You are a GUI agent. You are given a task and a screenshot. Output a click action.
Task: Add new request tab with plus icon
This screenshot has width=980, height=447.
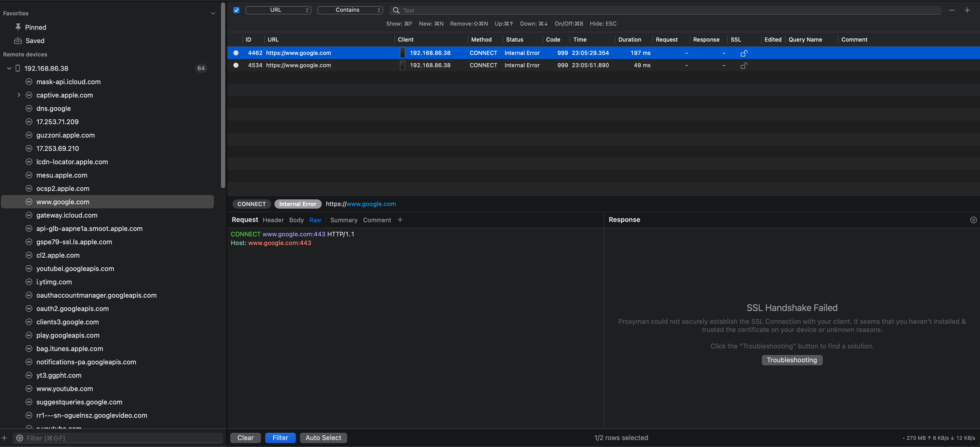[400, 220]
